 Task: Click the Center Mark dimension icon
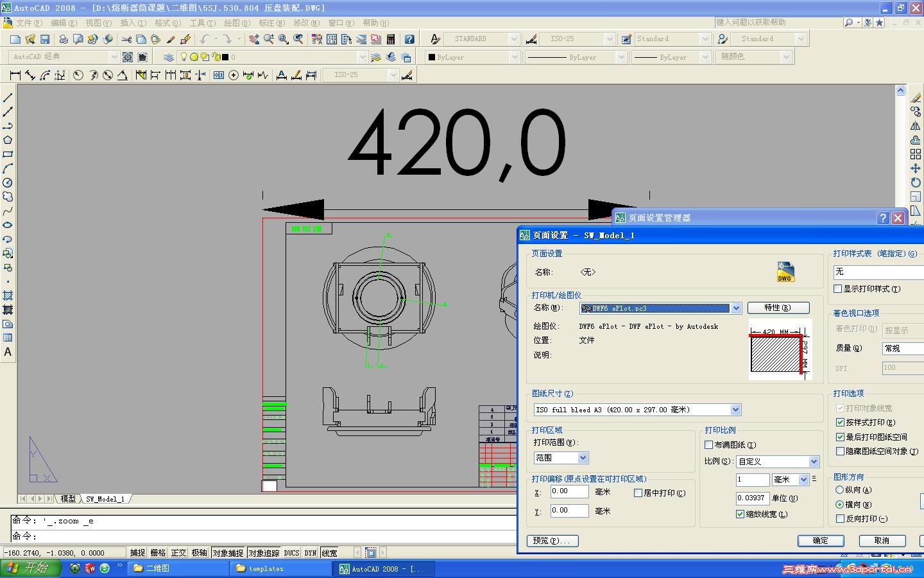point(234,75)
